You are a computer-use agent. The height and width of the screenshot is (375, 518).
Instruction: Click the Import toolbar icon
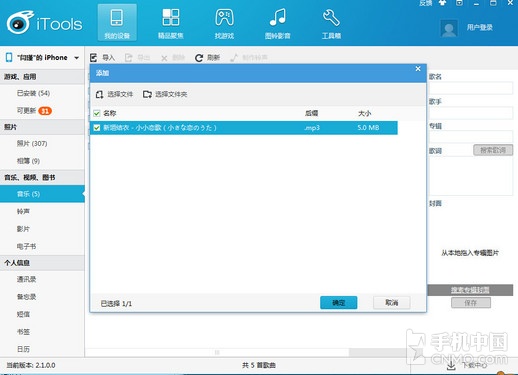(x=94, y=58)
